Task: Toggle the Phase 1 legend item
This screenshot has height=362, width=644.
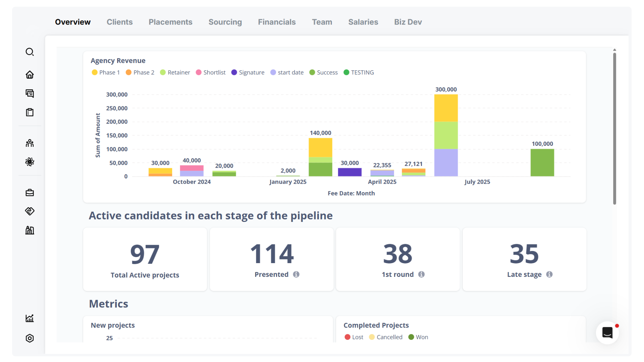Action: click(106, 72)
